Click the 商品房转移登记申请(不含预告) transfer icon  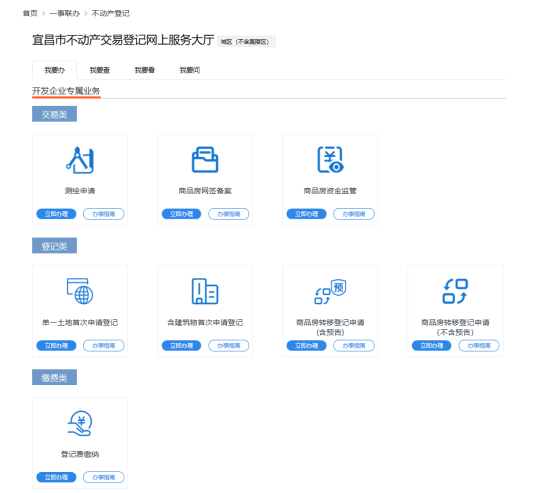coord(455,291)
